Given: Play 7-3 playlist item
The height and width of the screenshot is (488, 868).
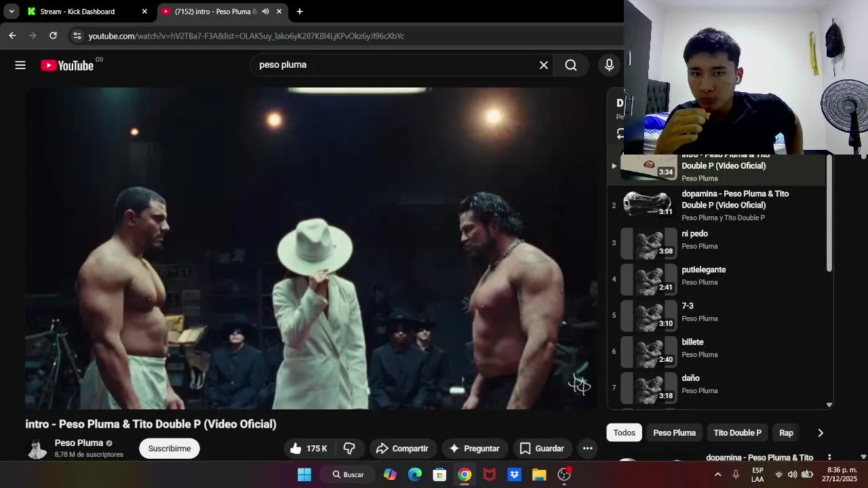Looking at the screenshot, I should click(x=717, y=315).
